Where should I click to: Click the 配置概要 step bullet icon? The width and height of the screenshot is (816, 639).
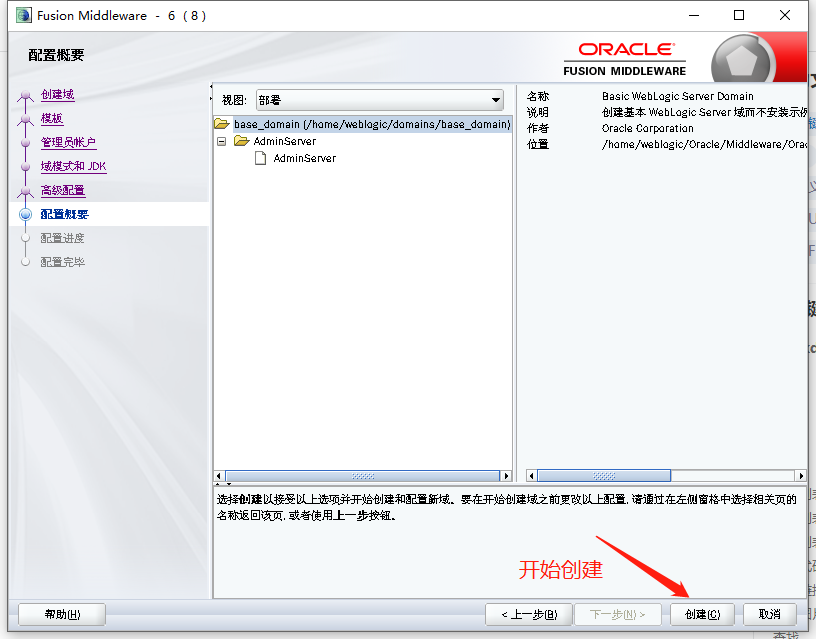tap(24, 214)
